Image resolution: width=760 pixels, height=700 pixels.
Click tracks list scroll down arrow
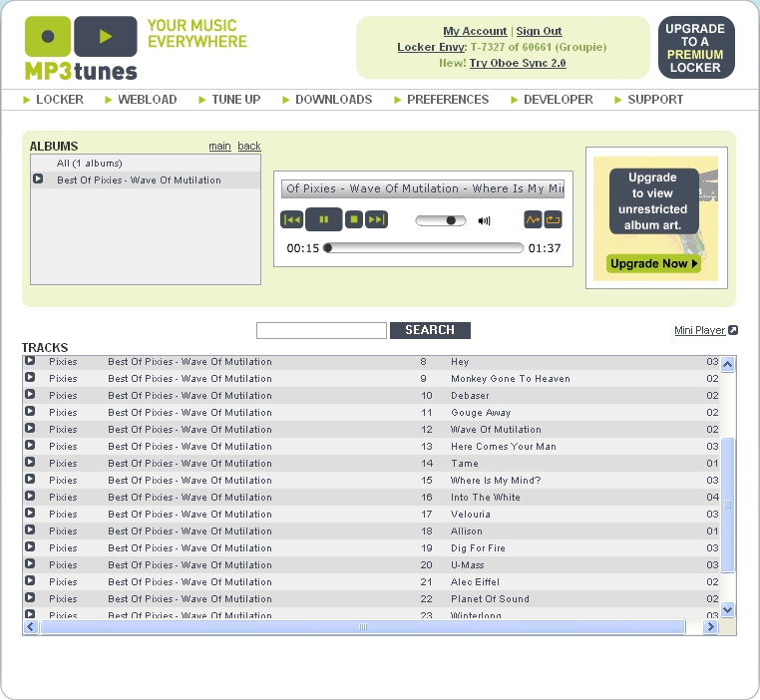click(727, 609)
